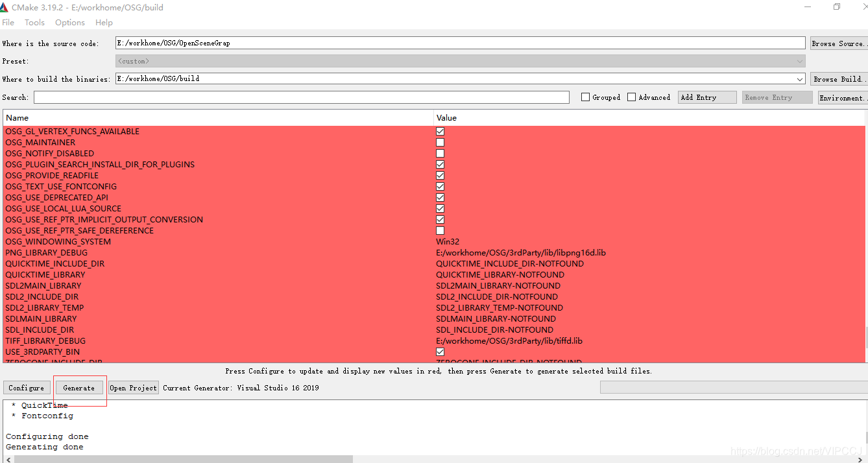Image resolution: width=868 pixels, height=463 pixels.
Task: Select SDL_INCLUDE_DIR entry name
Action: (40, 330)
